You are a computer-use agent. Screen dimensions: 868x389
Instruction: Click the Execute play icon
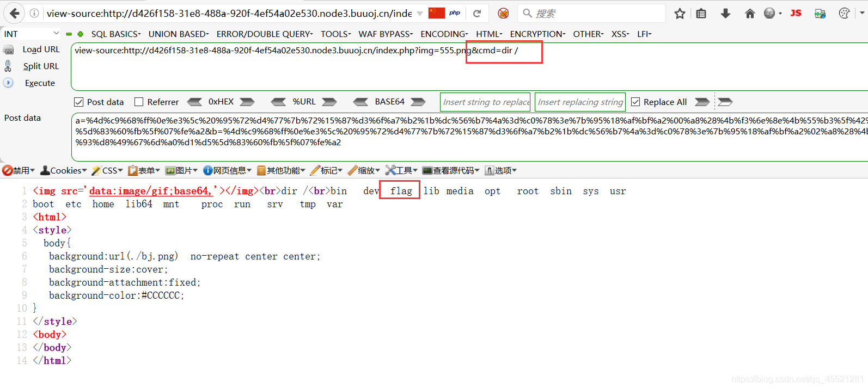coord(8,83)
